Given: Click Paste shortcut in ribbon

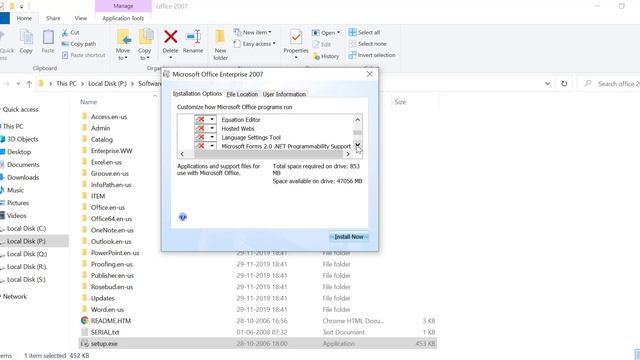Looking at the screenshot, I should click(x=83, y=55).
